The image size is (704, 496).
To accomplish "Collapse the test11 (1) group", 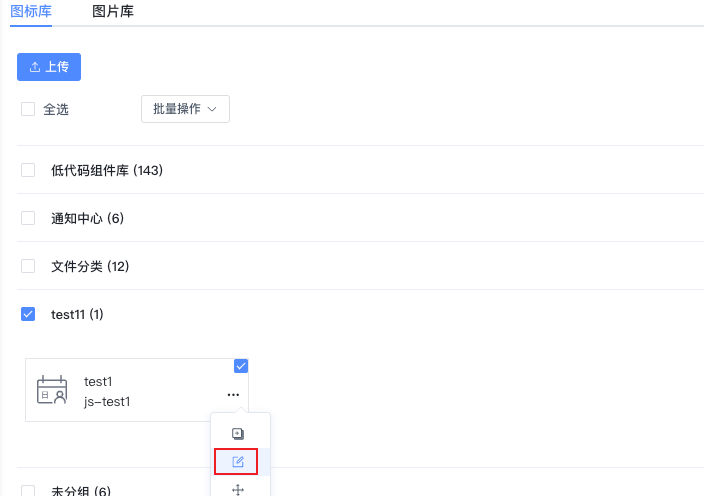I will click(77, 315).
